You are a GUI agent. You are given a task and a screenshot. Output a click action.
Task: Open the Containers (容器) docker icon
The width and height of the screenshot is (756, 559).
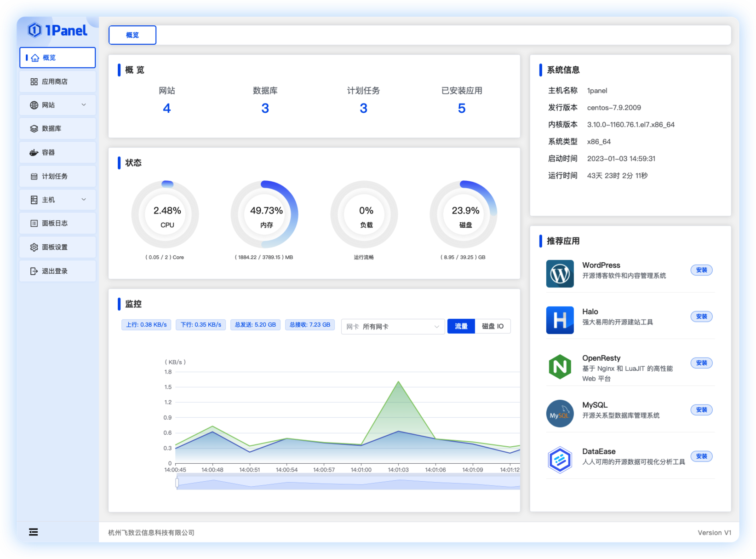click(34, 152)
